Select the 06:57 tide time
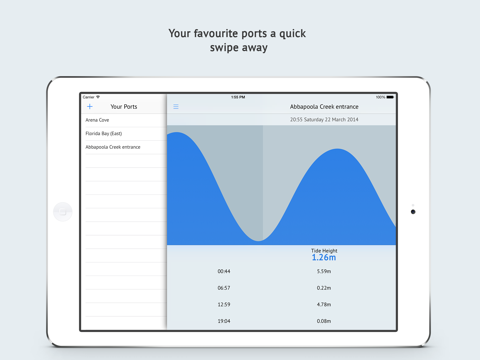The height and width of the screenshot is (360, 480). (224, 288)
